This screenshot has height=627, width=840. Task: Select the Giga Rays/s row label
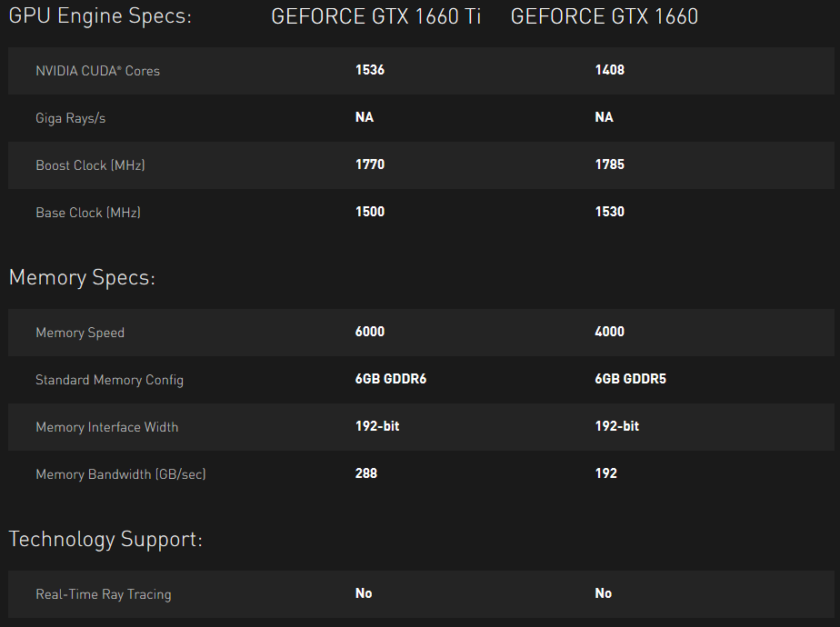coord(71,118)
